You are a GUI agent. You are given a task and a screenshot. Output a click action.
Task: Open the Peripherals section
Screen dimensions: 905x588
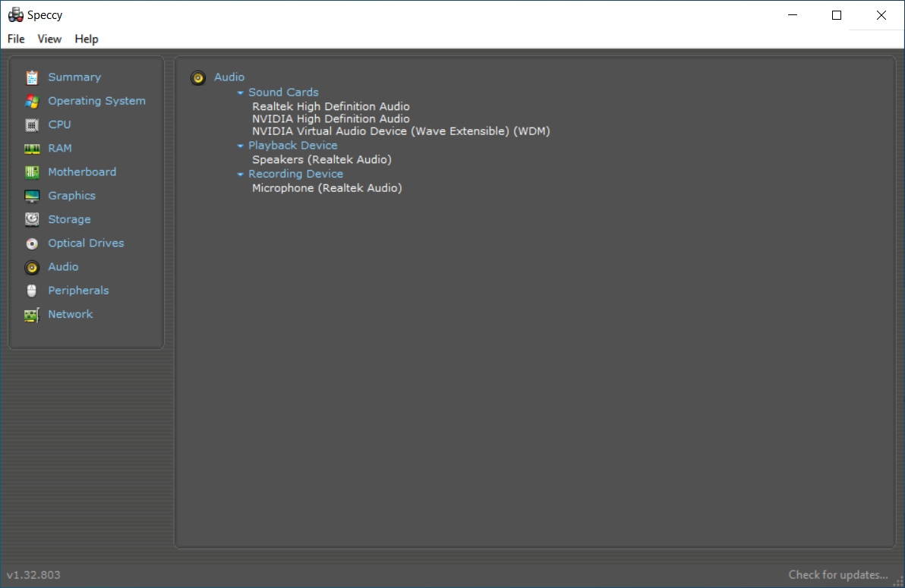point(78,291)
